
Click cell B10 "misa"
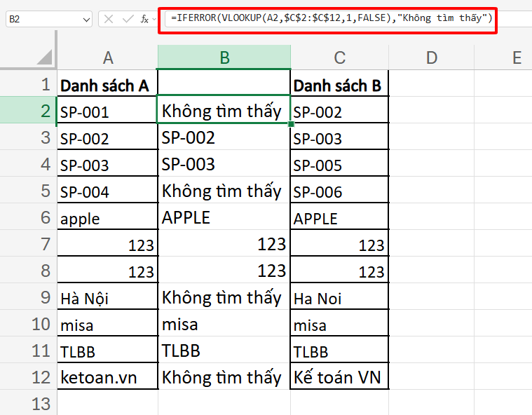(224, 323)
